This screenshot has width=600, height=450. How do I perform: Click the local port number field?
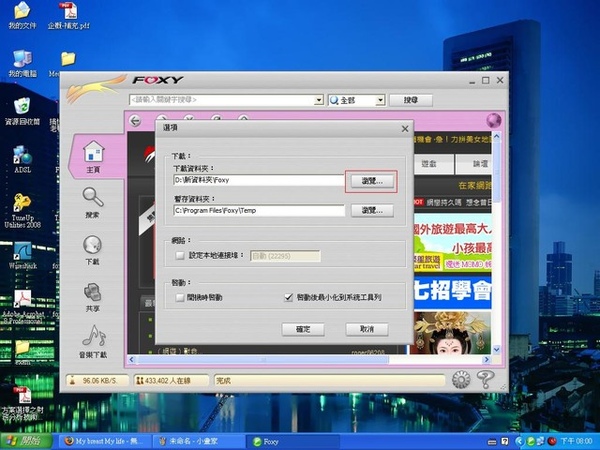[x=285, y=256]
